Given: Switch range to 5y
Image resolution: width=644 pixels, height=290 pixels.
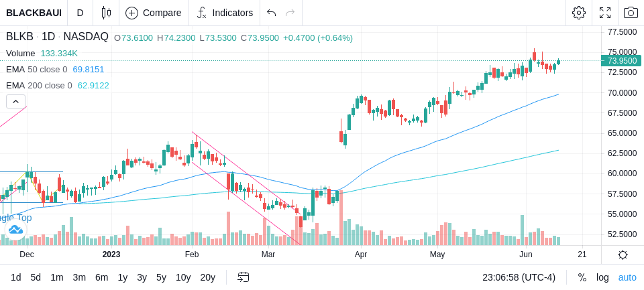Looking at the screenshot, I should click(161, 278).
